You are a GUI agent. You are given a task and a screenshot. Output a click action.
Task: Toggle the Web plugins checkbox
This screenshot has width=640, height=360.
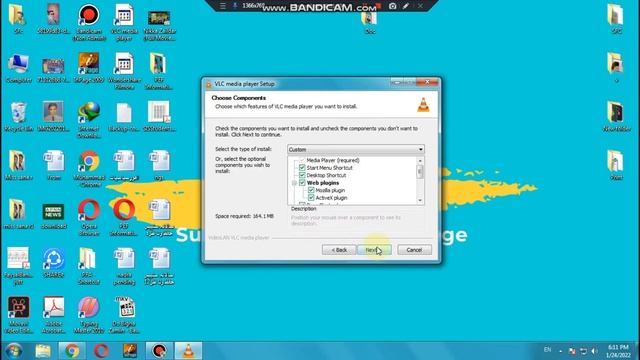(302, 183)
